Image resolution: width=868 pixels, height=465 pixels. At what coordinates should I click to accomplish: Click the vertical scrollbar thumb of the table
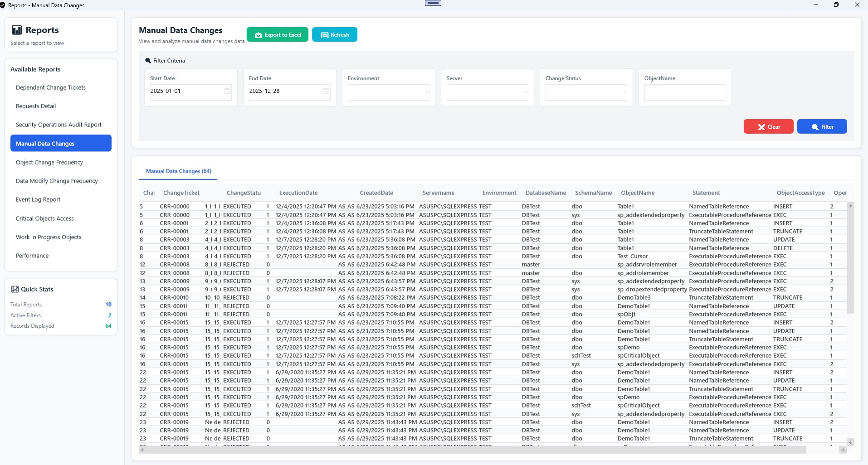(850, 261)
